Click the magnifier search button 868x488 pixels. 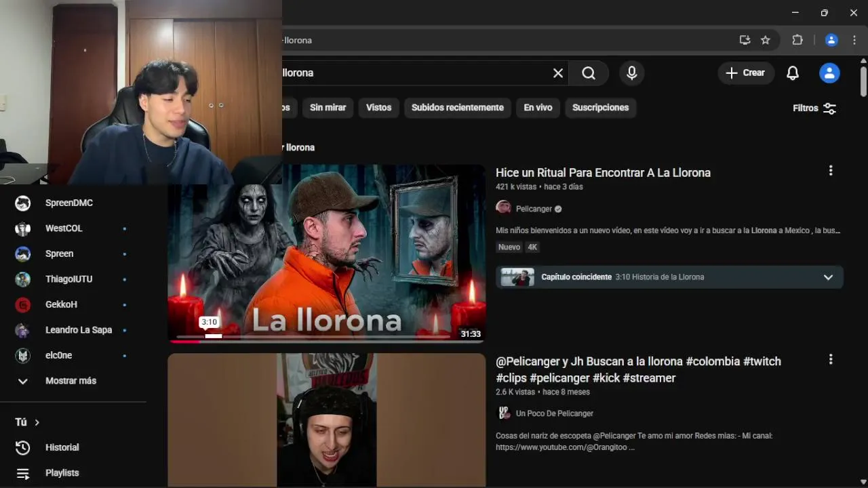coord(589,73)
